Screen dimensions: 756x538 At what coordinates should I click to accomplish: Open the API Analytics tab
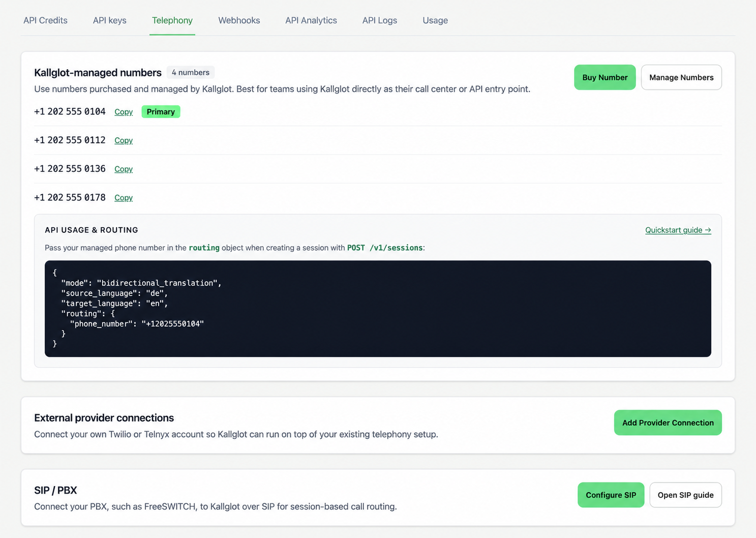tap(311, 20)
